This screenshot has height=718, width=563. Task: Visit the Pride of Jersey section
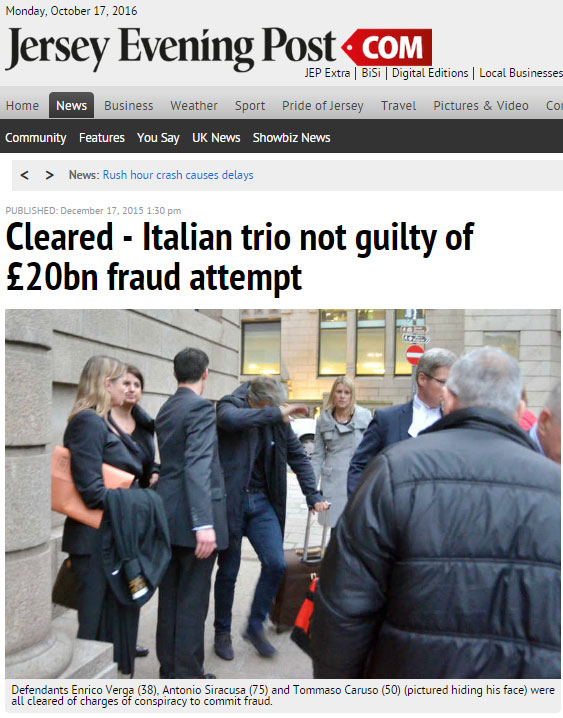pyautogui.click(x=323, y=106)
